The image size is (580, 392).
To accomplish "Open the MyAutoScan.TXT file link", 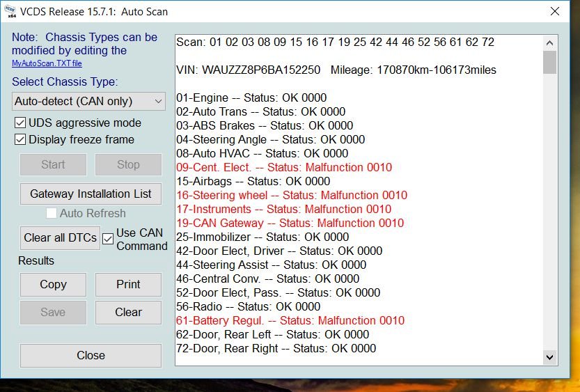I will [47, 63].
